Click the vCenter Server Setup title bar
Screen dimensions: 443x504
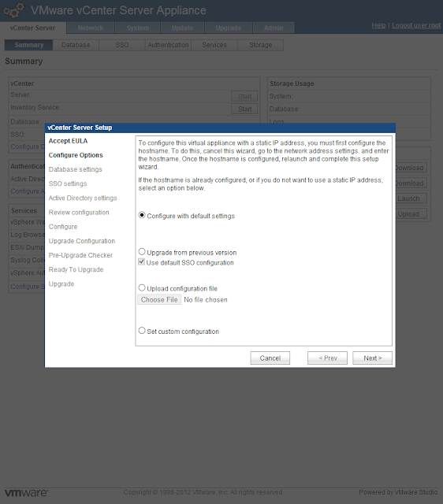point(220,128)
